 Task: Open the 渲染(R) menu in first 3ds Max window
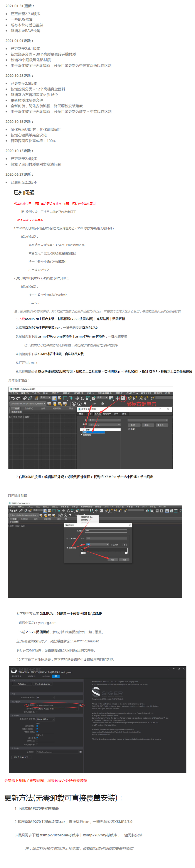coord(120,393)
